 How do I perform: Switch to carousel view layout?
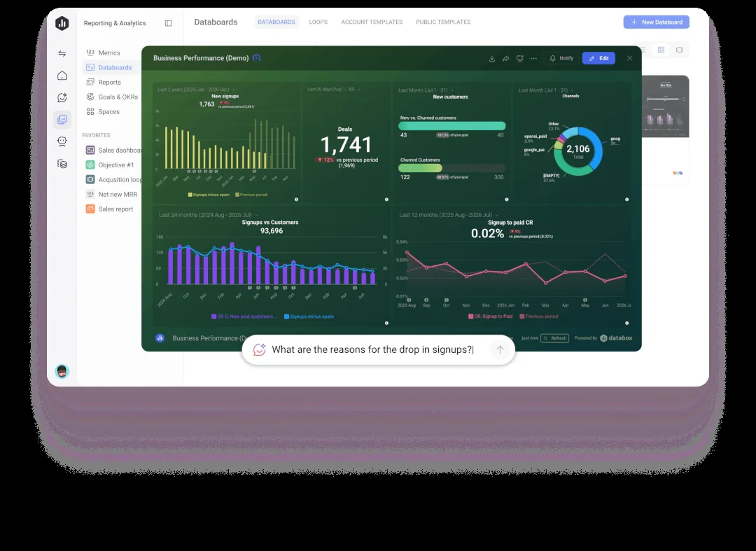click(679, 50)
